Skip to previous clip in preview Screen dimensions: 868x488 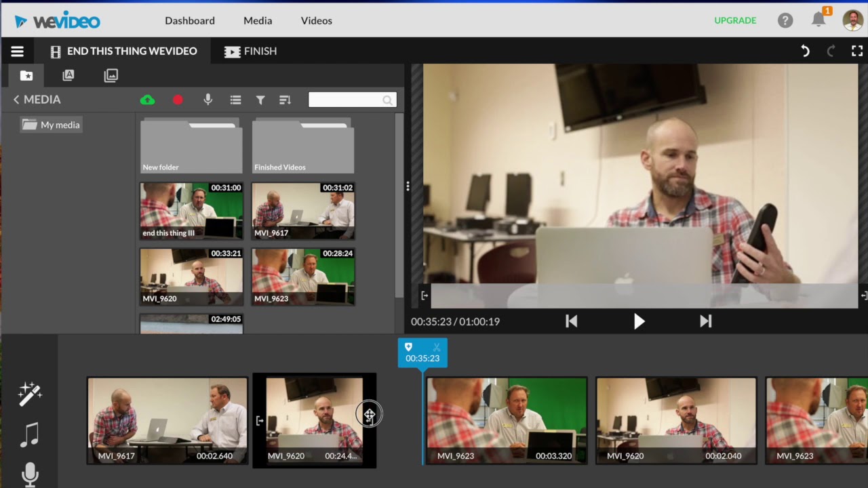tap(572, 321)
